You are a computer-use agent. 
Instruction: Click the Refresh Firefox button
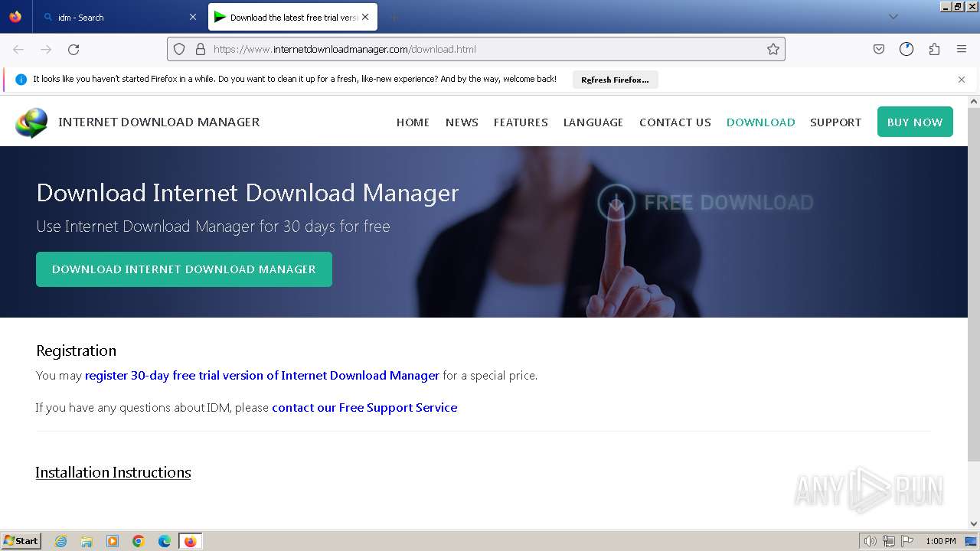[615, 80]
